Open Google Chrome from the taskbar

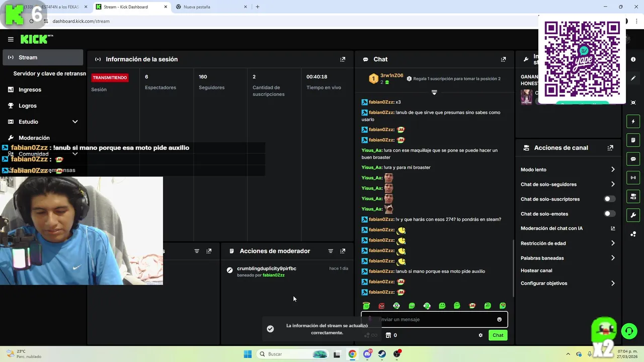coord(352,354)
